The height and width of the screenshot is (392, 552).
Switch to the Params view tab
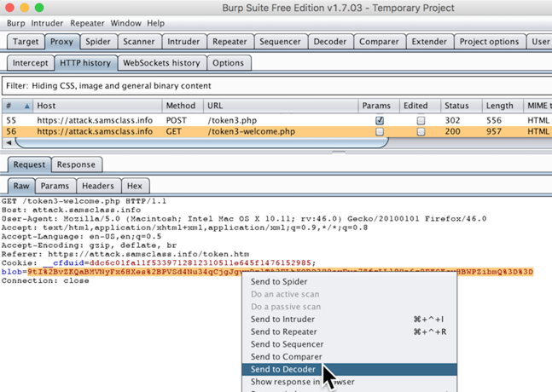click(55, 186)
